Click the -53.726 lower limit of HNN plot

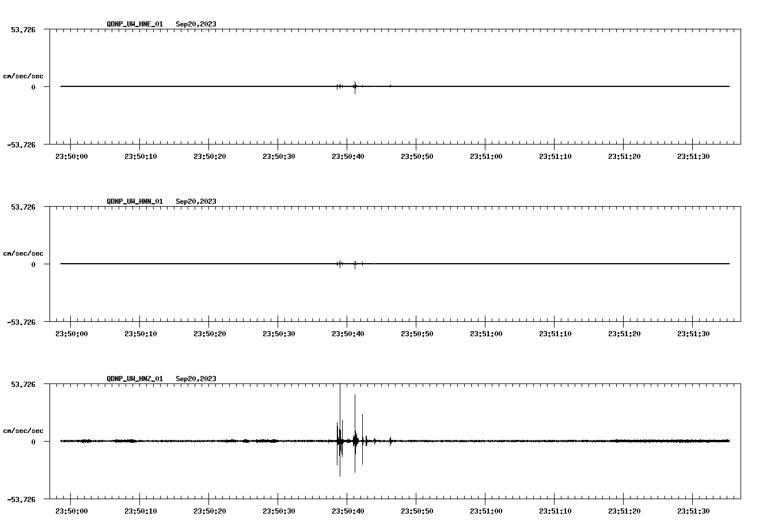21,322
